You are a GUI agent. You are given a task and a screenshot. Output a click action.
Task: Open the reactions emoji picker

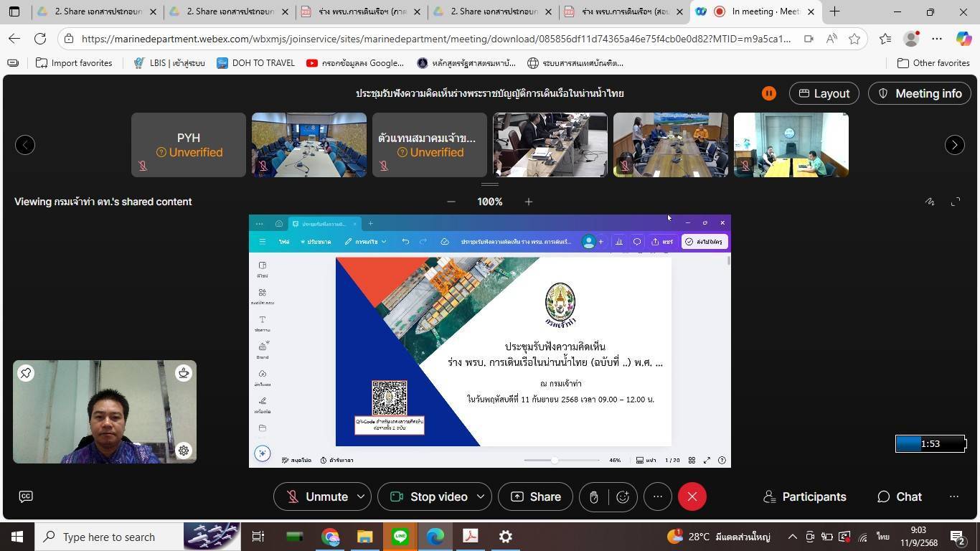click(x=623, y=496)
